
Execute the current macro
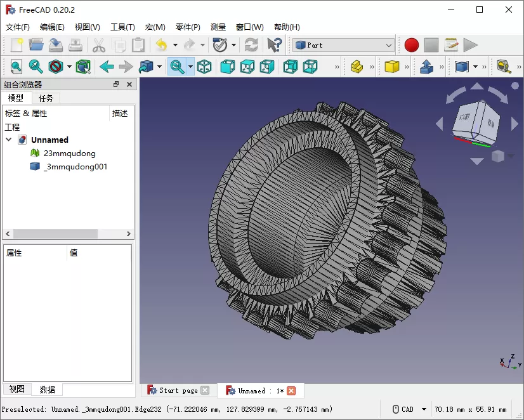click(469, 44)
